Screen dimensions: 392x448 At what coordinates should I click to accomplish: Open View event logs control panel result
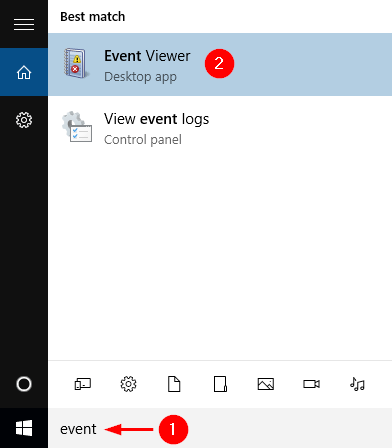pos(220,128)
